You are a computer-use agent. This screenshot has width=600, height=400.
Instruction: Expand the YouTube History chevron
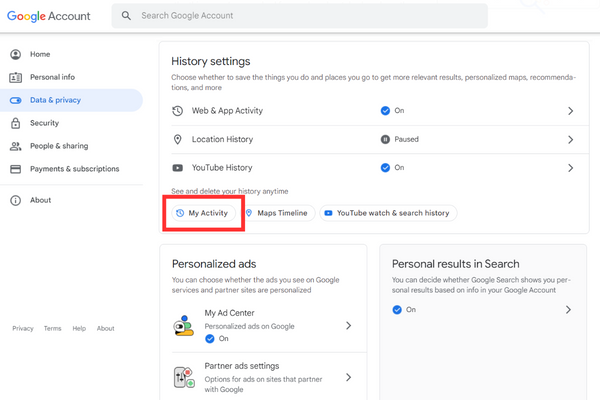point(571,168)
